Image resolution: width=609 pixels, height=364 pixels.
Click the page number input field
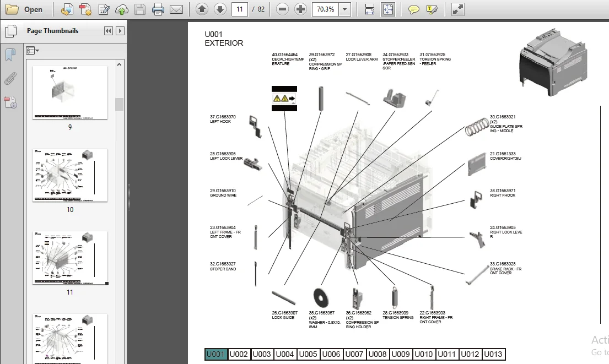pyautogui.click(x=240, y=9)
